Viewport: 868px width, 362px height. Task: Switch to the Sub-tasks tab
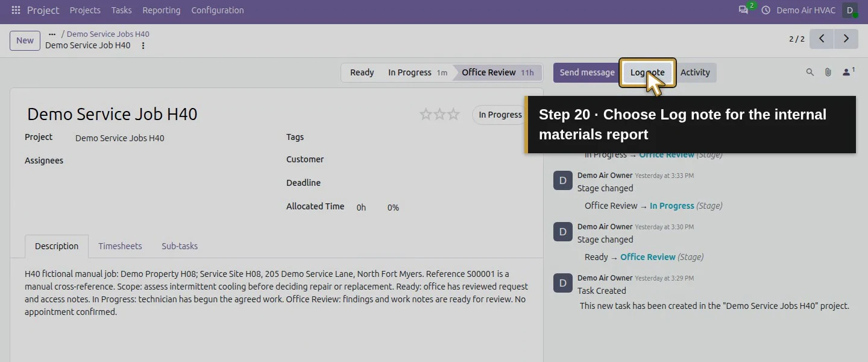pyautogui.click(x=180, y=246)
